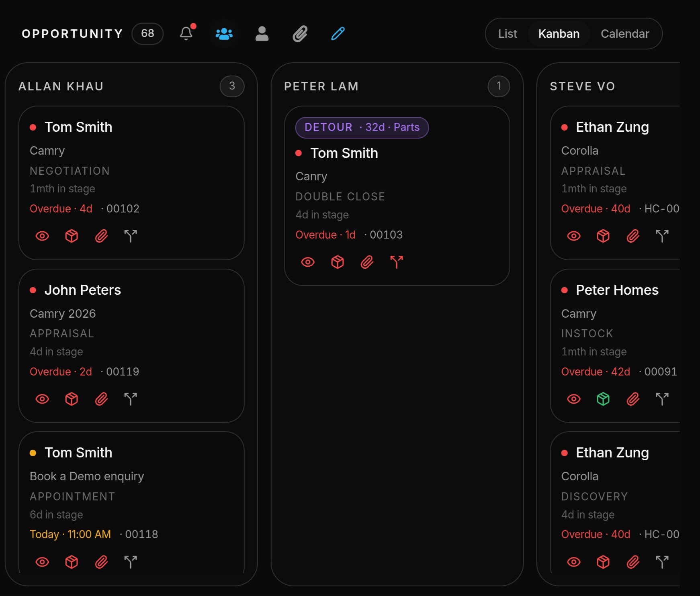Click the detour fork icon on John Peters card
This screenshot has height=596, width=700.
pyautogui.click(x=131, y=399)
